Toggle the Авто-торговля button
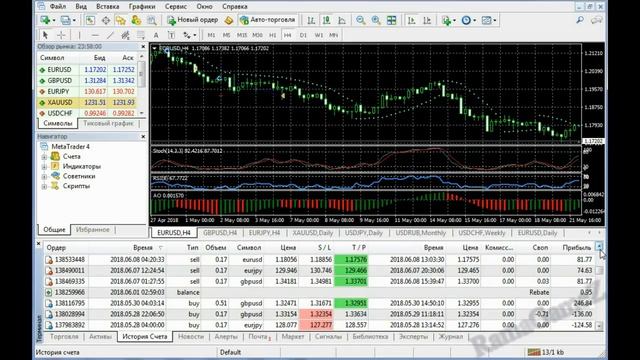This screenshot has width=640, height=360. coord(268,20)
